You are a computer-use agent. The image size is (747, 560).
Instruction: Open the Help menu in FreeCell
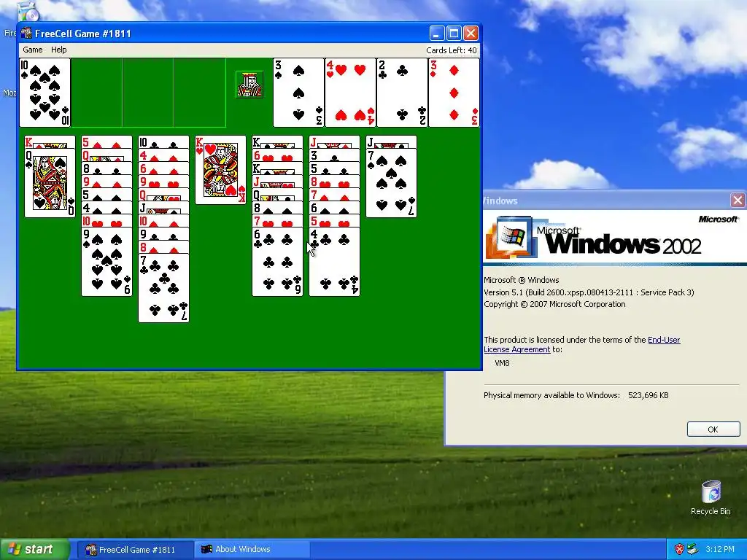click(x=58, y=50)
